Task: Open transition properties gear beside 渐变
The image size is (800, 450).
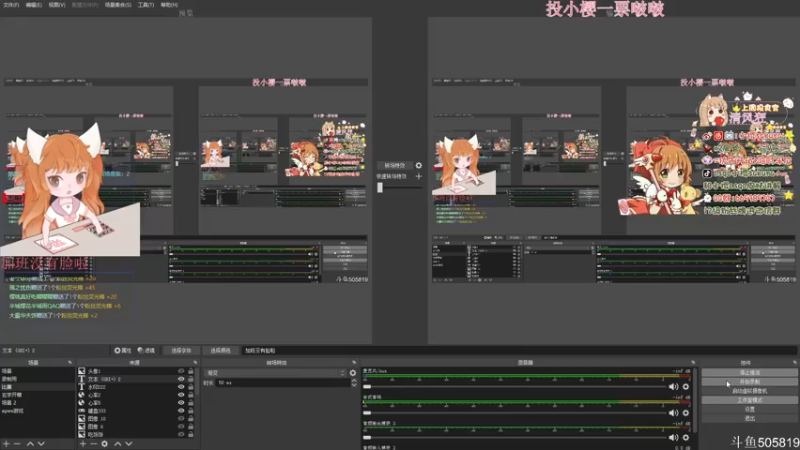Action: coord(353,373)
